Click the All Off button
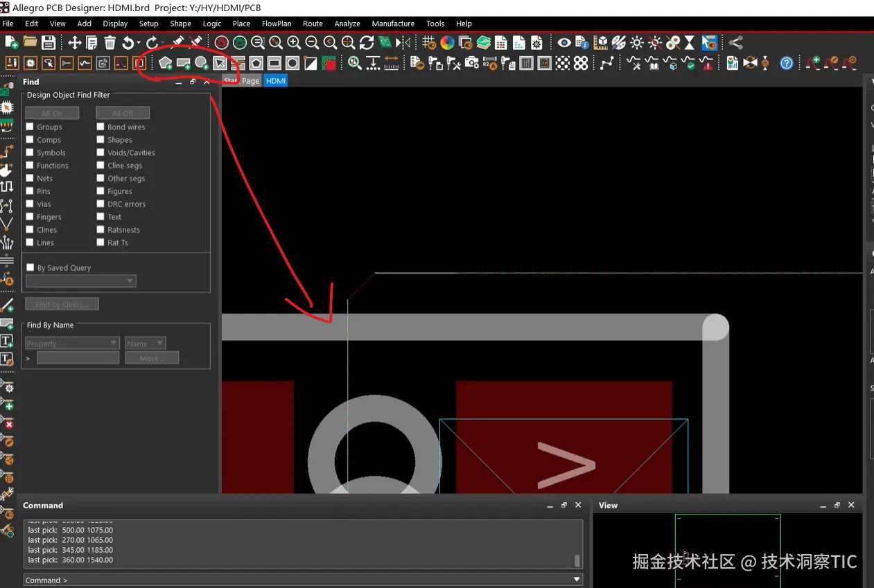 coord(123,113)
